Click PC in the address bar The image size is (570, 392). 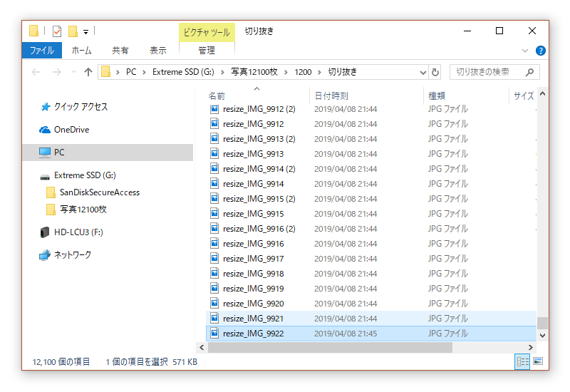coord(131,72)
